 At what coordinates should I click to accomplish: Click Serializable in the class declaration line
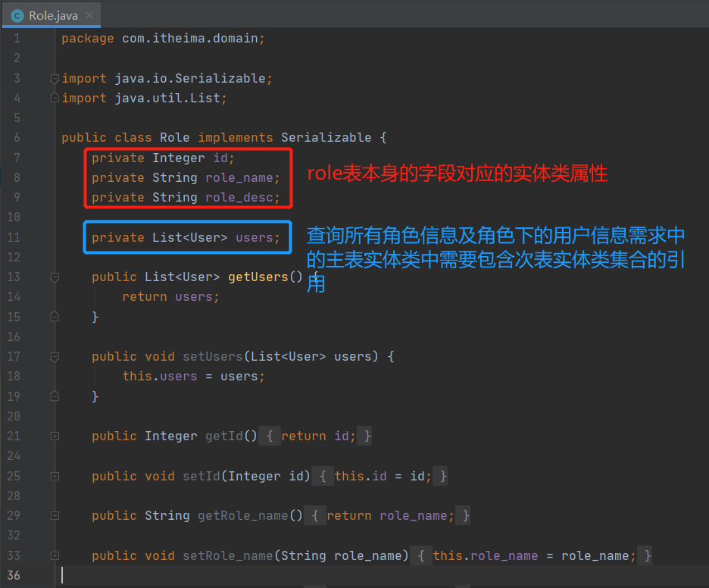pos(326,137)
